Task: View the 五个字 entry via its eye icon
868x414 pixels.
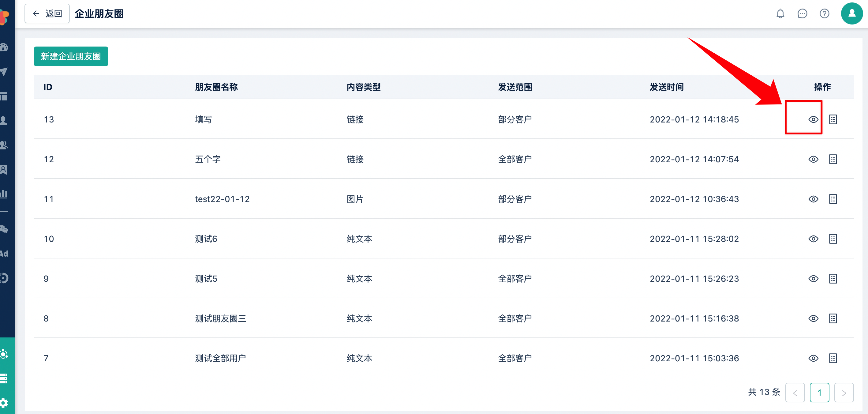Action: point(813,159)
